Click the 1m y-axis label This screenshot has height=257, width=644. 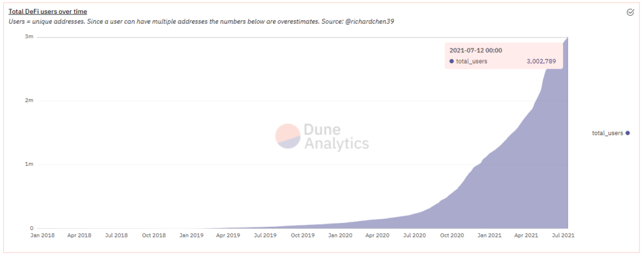point(29,164)
